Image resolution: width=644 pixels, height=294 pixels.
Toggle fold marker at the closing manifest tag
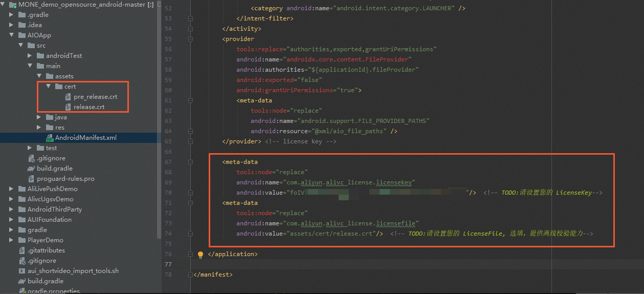click(191, 275)
